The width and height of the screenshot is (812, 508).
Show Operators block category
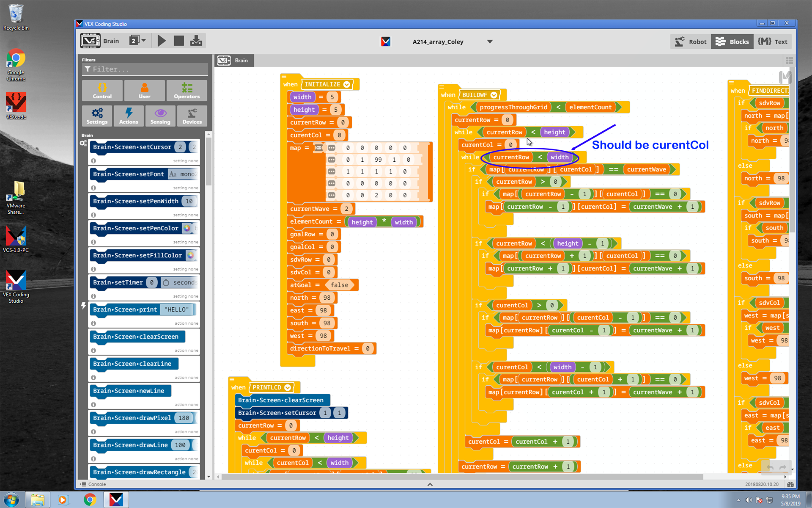(187, 91)
